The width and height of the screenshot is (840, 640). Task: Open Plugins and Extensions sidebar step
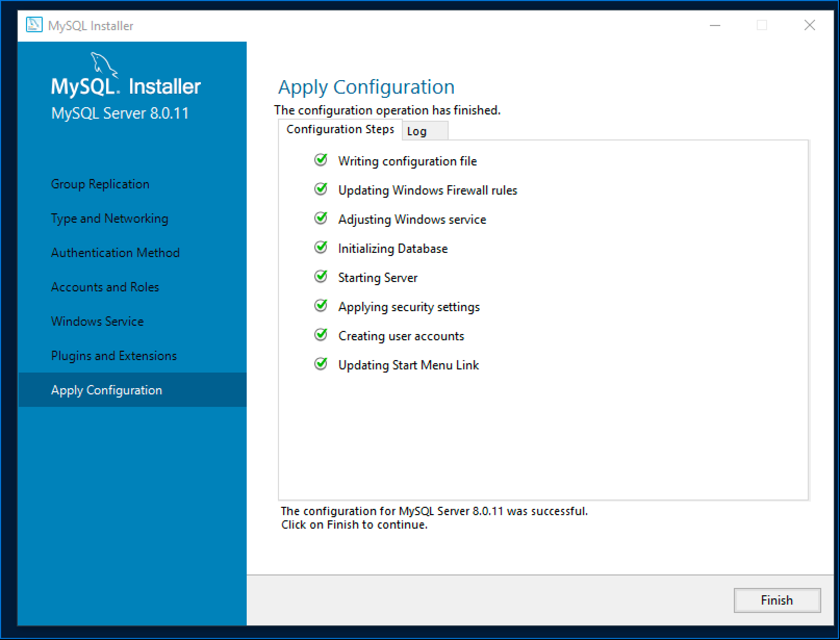(x=113, y=356)
